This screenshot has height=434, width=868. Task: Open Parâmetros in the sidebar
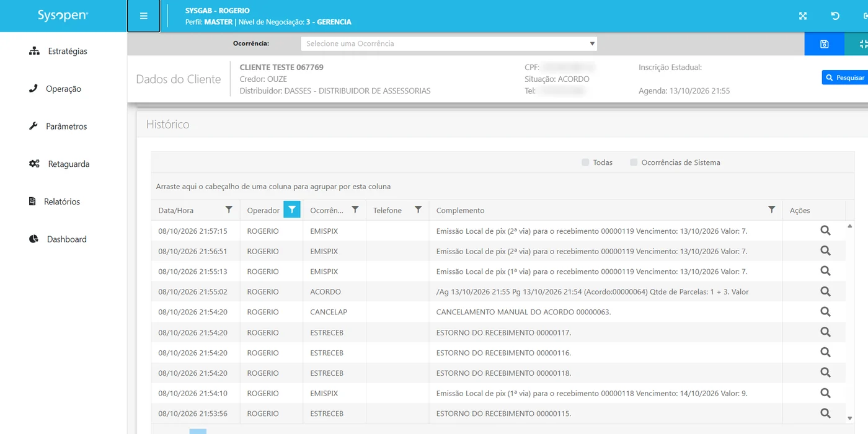[x=58, y=126]
